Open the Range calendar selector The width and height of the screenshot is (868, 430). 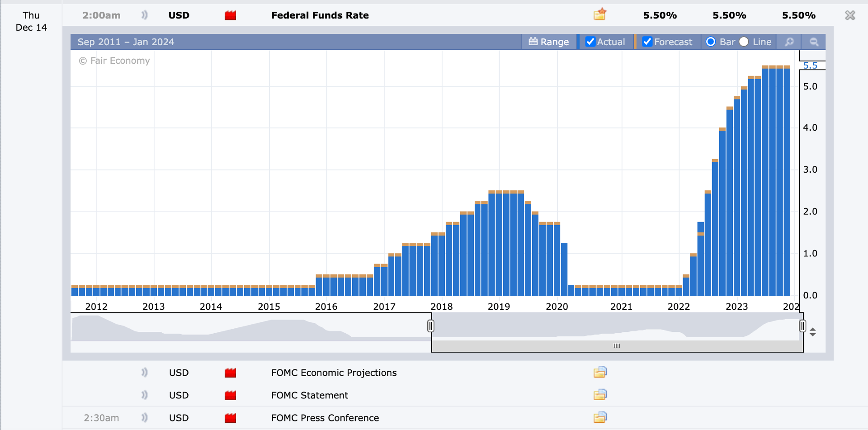pos(549,42)
